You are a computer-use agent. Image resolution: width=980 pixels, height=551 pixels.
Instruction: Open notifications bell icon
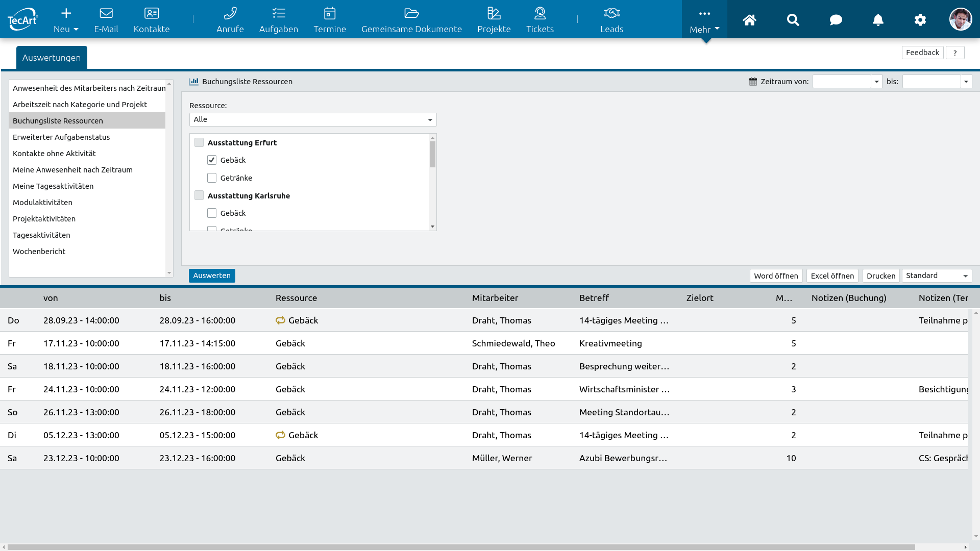878,20
